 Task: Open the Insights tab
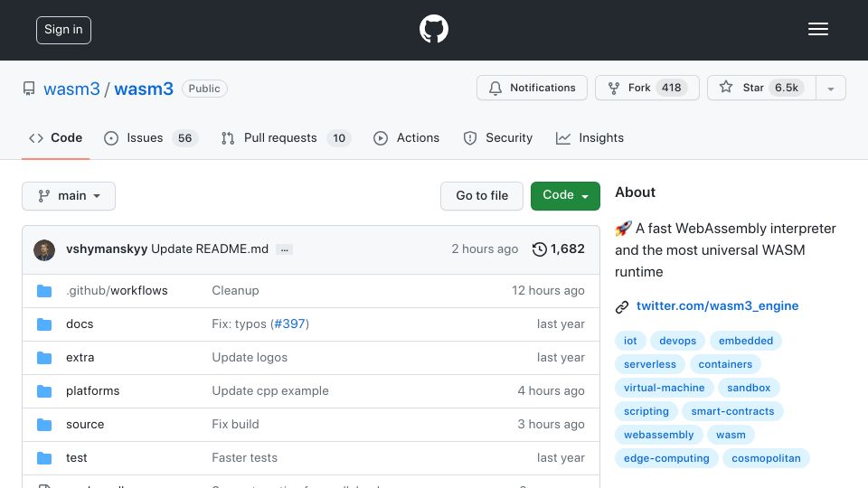coord(590,137)
